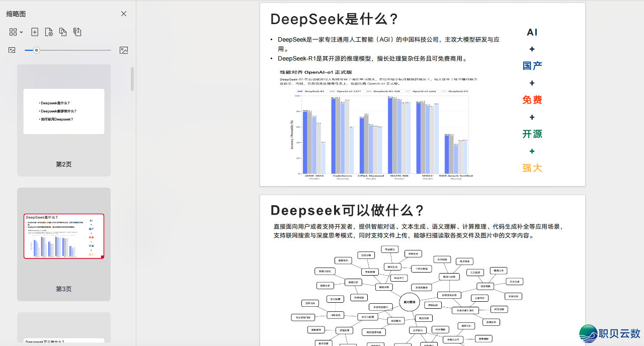Image resolution: width=644 pixels, height=346 pixels.
Task: Click the '国产' blue text
Action: (532, 65)
